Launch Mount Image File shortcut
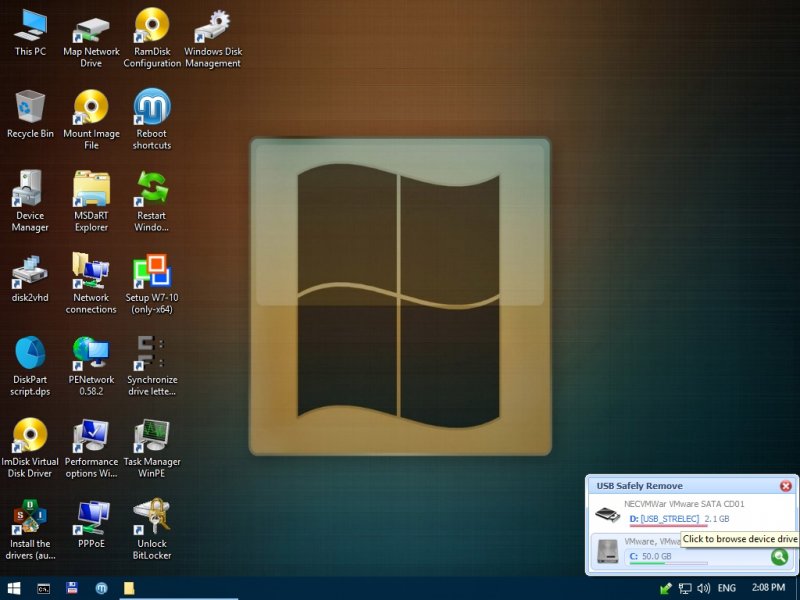 [x=91, y=119]
